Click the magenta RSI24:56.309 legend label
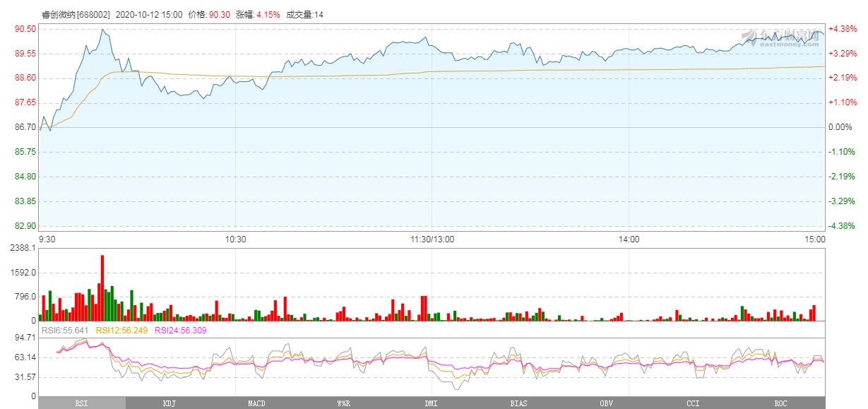The height and width of the screenshot is (409, 868). 181,330
